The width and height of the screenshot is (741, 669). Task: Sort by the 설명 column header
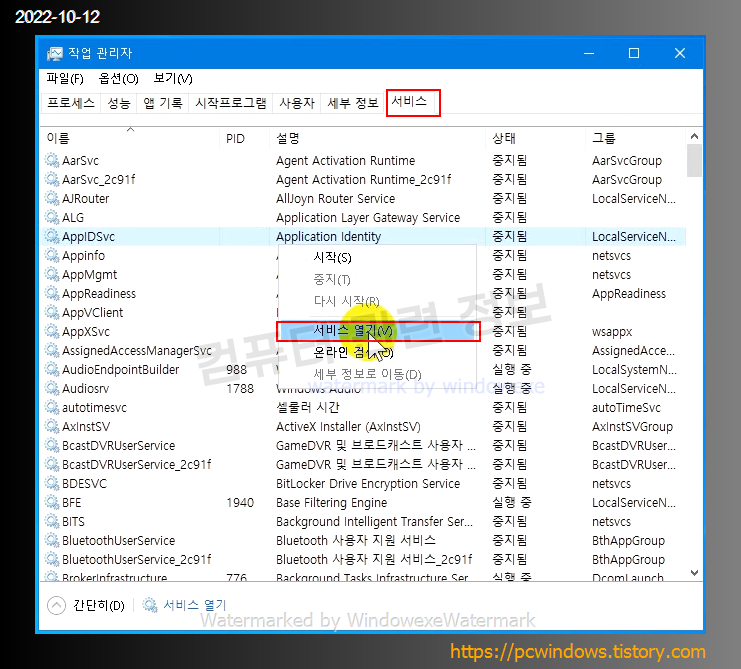click(377, 138)
